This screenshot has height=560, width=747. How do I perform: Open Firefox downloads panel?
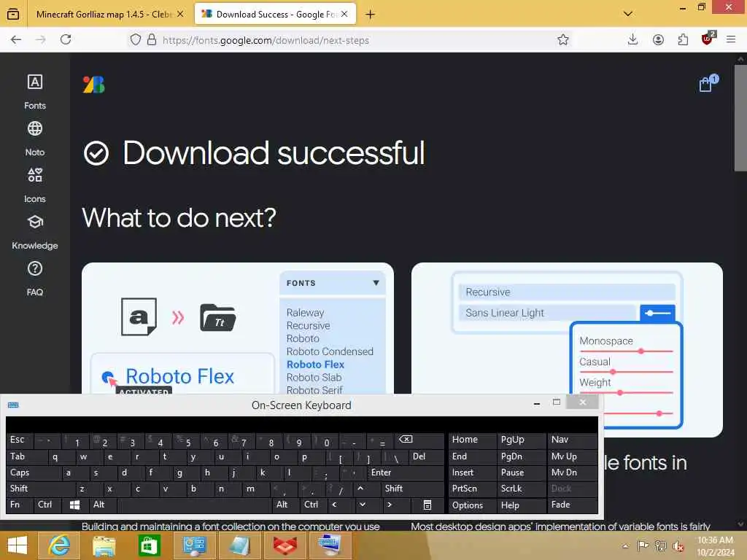632,40
